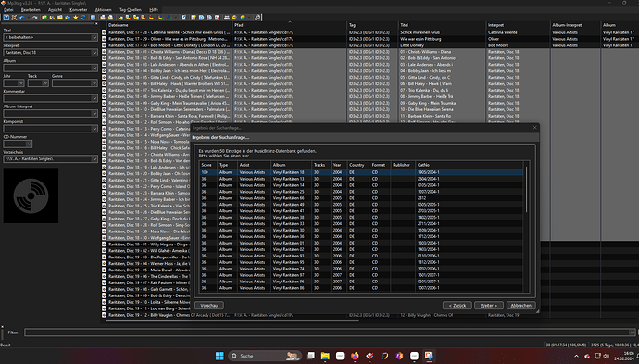Click the Abbrechen button
Image resolution: width=639 pixels, height=364 pixels.
point(520,306)
